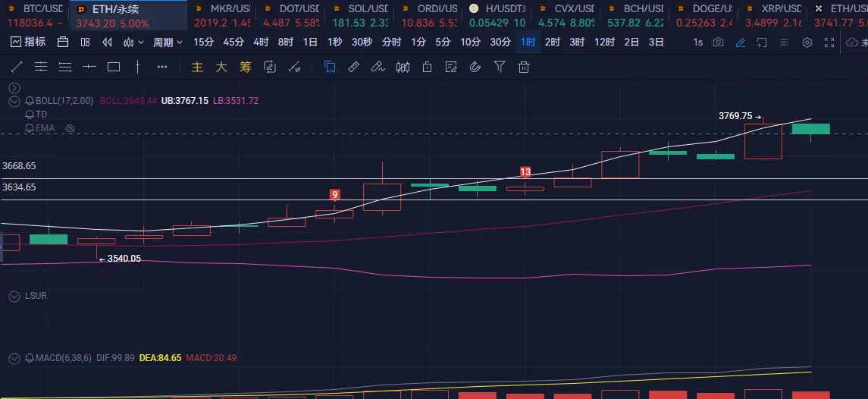Screen dimensions: 868x399
Task: Choose the 2日 timeframe
Action: click(631, 42)
